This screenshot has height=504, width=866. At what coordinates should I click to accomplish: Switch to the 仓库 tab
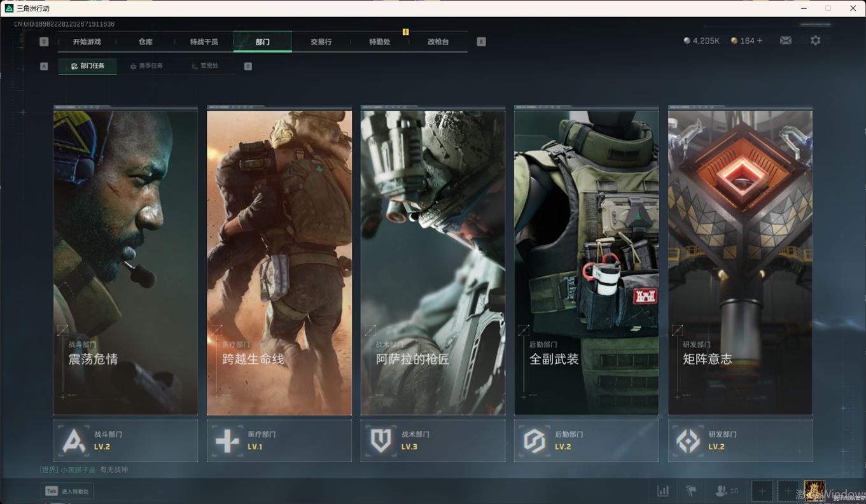[x=146, y=42]
